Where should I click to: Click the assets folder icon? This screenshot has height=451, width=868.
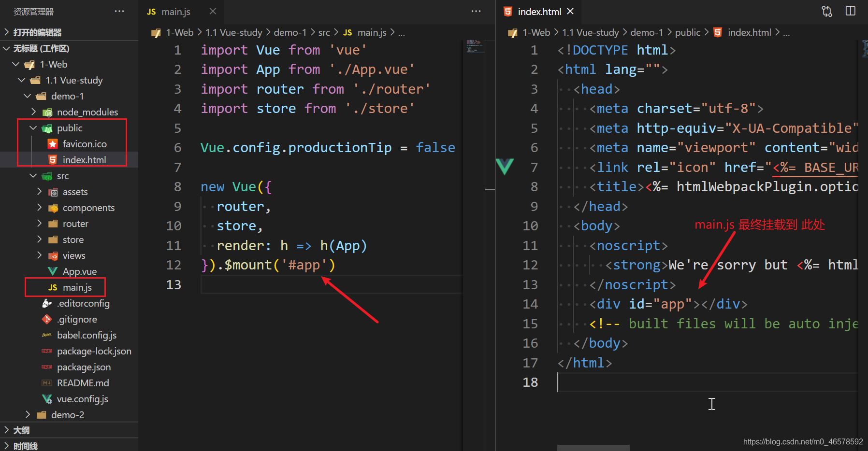point(53,192)
